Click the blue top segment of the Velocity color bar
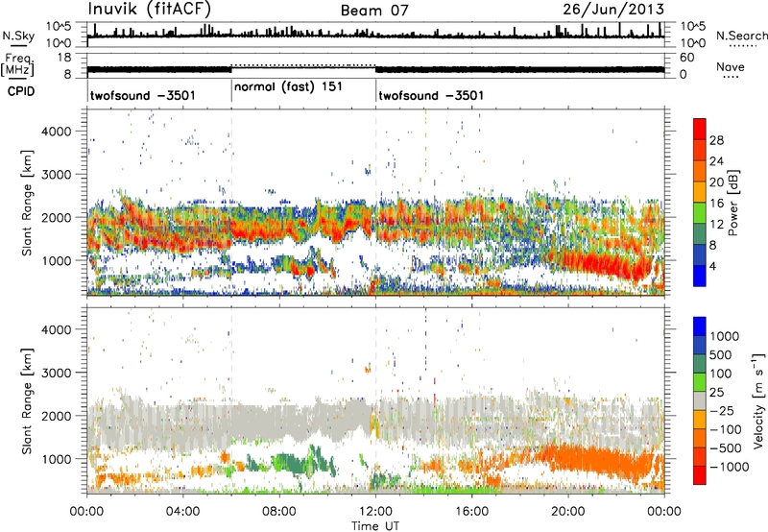The image size is (768, 532). (x=700, y=326)
